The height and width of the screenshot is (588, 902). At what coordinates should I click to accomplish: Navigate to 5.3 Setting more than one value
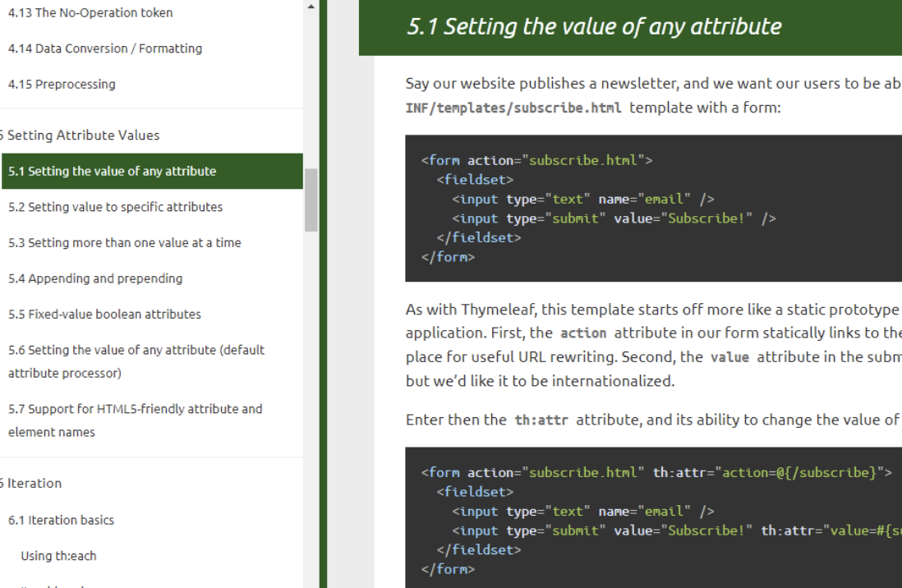pos(124,243)
